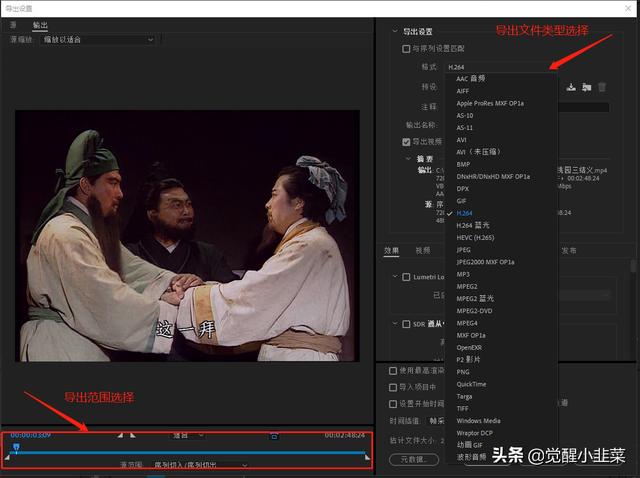Image resolution: width=640 pixels, height=478 pixels.
Task: Check the 设置开始时间 checkbox
Action: [x=393, y=404]
